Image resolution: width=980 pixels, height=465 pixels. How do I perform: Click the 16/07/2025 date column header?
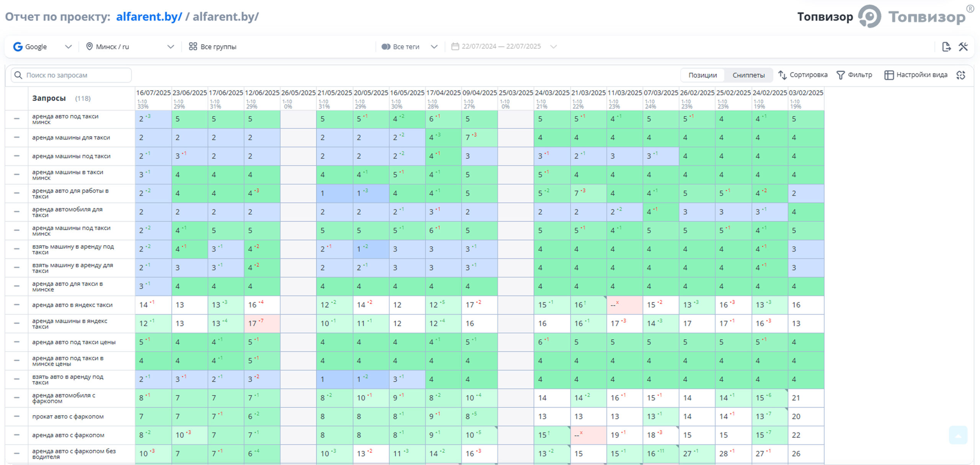click(x=153, y=93)
